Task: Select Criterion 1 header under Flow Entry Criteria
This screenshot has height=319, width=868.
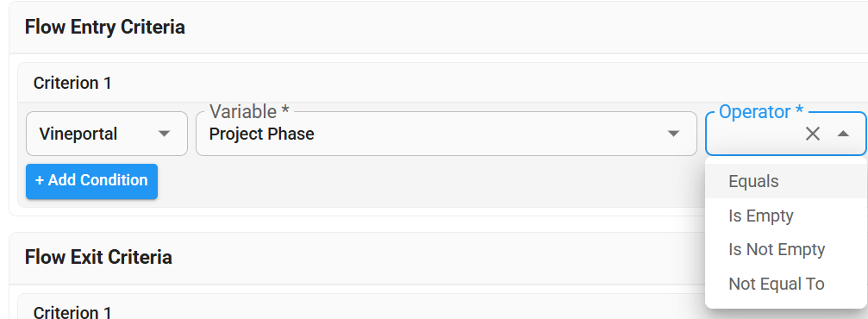Action: click(x=72, y=83)
